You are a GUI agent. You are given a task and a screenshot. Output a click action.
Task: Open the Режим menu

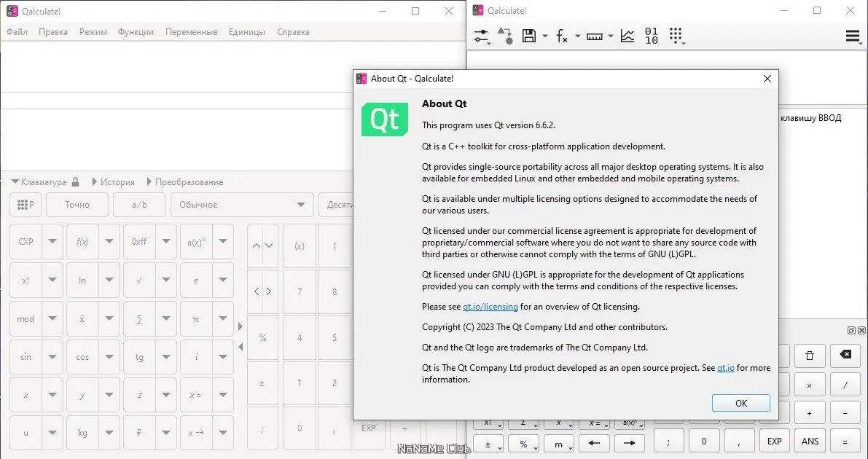[93, 32]
